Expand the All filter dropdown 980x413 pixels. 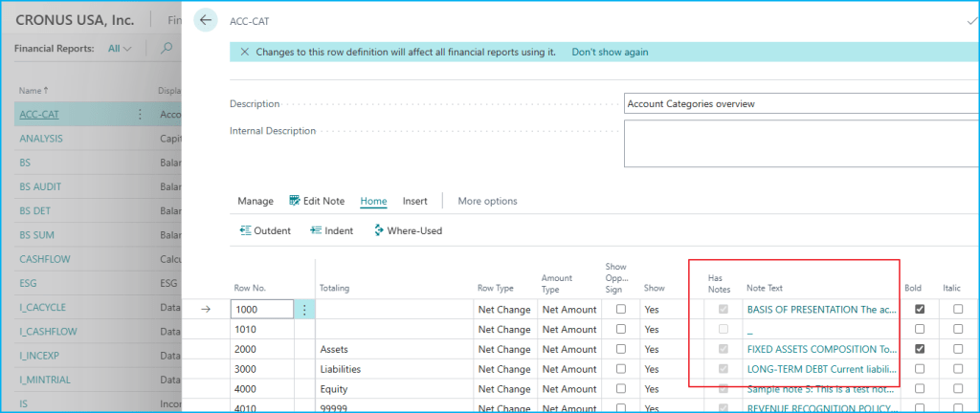120,49
